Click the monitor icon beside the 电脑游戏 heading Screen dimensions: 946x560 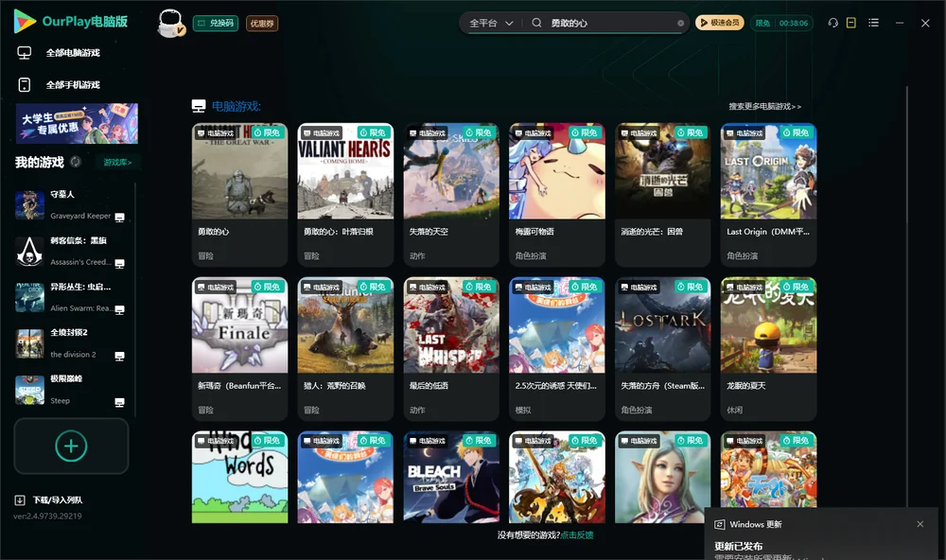199,106
